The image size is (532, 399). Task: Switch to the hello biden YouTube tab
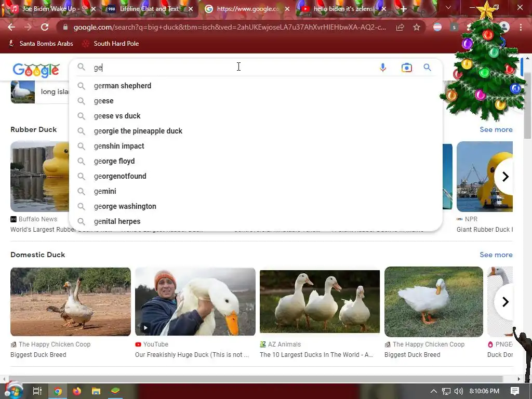pos(343,9)
